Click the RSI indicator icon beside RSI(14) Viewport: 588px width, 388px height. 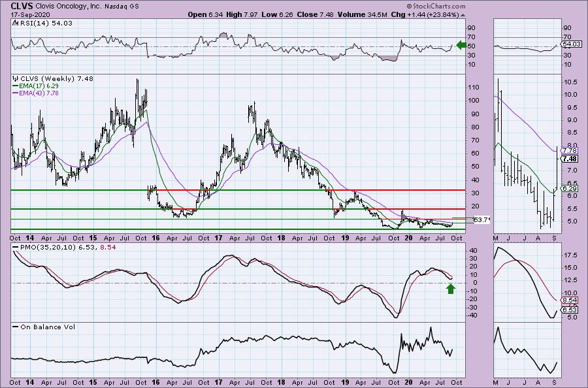pyautogui.click(x=15, y=23)
